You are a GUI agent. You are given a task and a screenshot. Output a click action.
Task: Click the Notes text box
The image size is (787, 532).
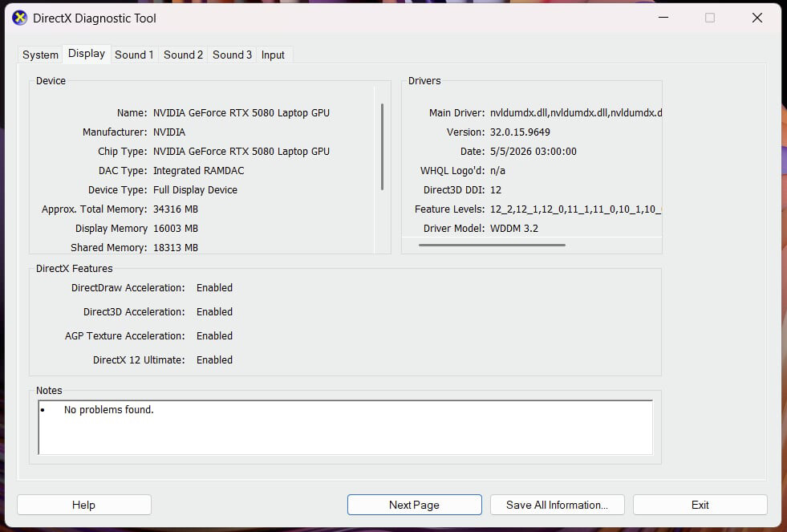coord(345,427)
